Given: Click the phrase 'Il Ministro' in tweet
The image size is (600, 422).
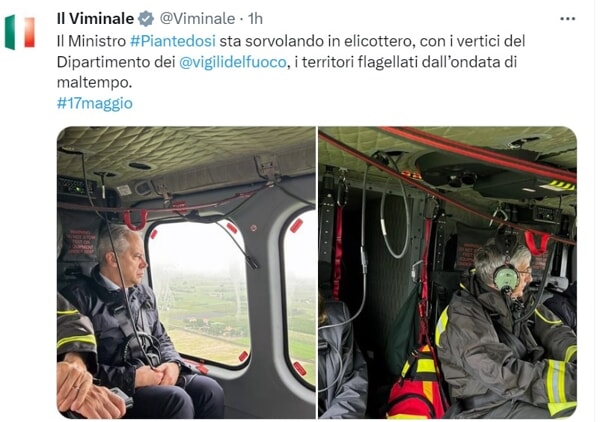Looking at the screenshot, I should (91, 41).
